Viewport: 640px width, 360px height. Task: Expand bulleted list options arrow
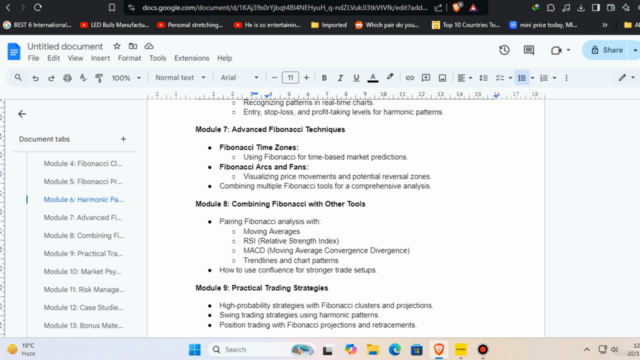click(x=532, y=78)
